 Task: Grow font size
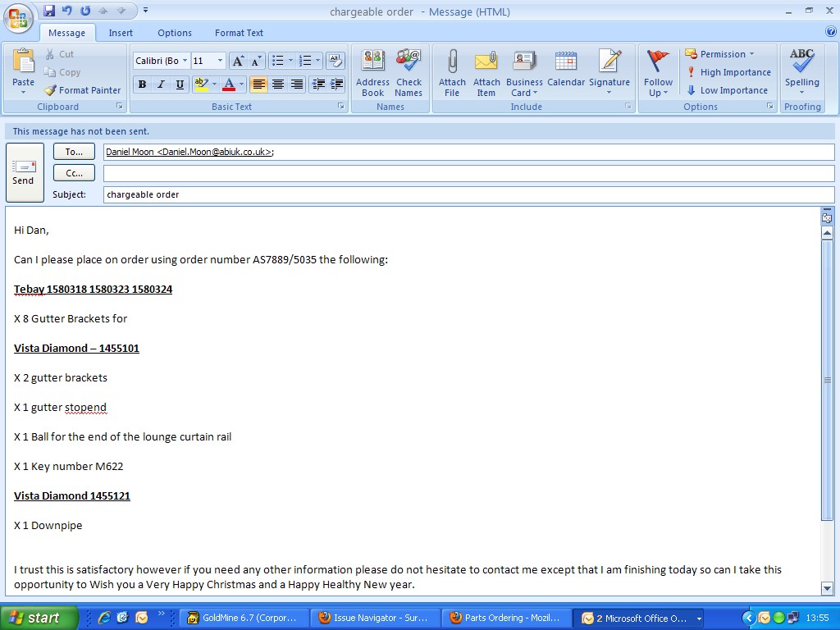238,61
